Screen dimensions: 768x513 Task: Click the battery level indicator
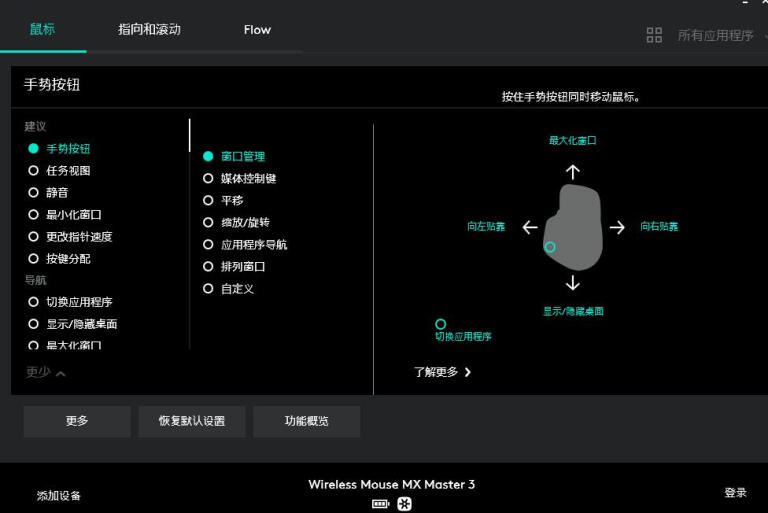(380, 504)
